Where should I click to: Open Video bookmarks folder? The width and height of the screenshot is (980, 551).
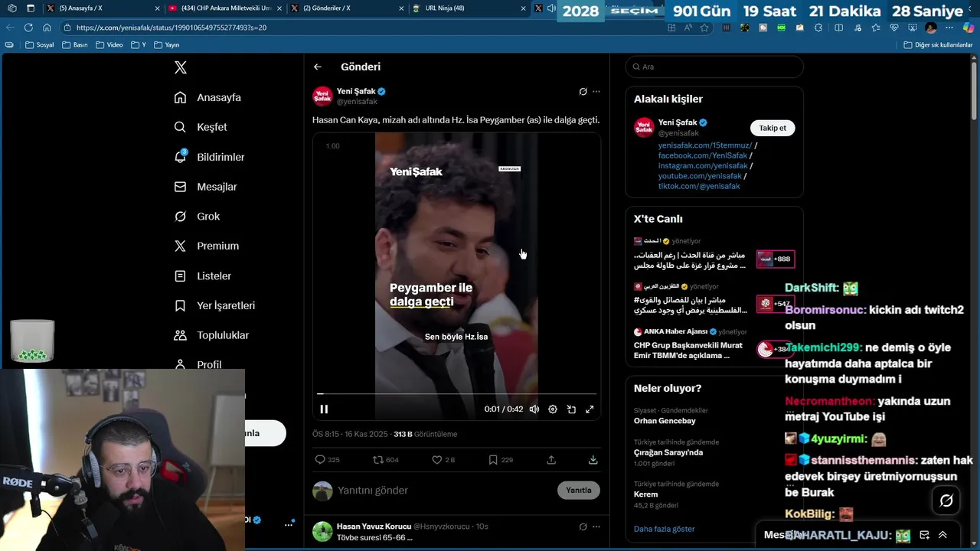[109, 45]
